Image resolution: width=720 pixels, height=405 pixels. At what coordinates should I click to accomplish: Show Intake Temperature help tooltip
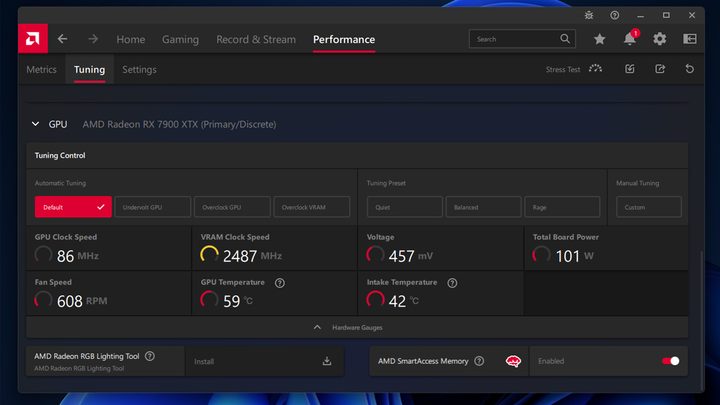pos(452,283)
